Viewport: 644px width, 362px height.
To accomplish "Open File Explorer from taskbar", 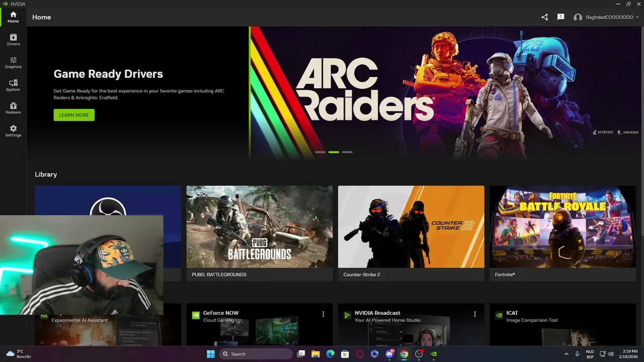I will pos(315,354).
